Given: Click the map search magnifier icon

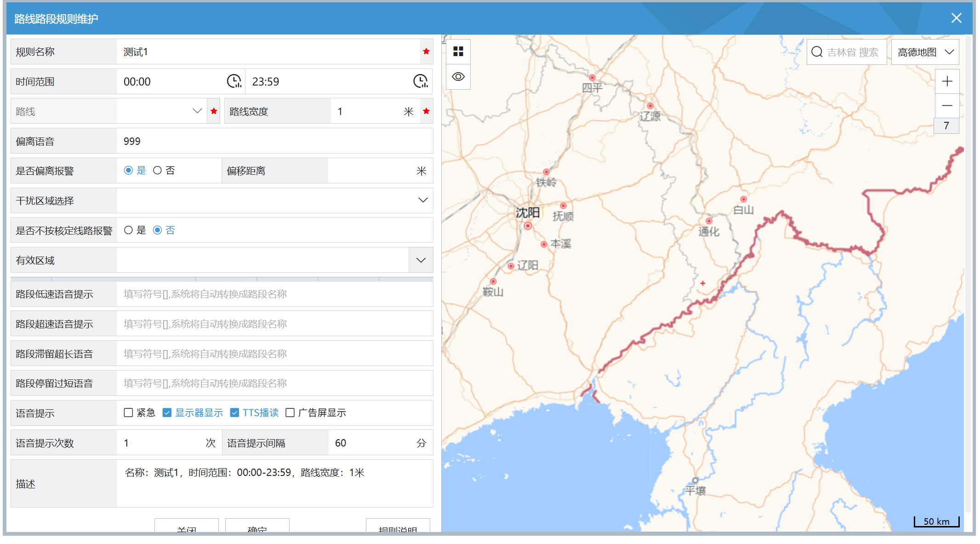Looking at the screenshot, I should 816,52.
